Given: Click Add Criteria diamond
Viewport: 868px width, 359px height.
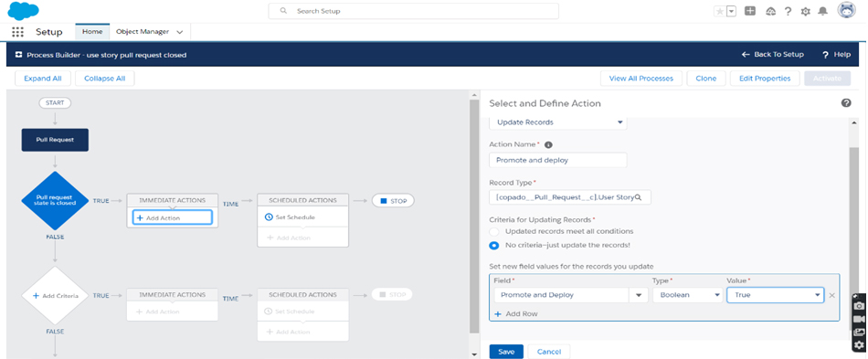Looking at the screenshot, I should point(55,295).
